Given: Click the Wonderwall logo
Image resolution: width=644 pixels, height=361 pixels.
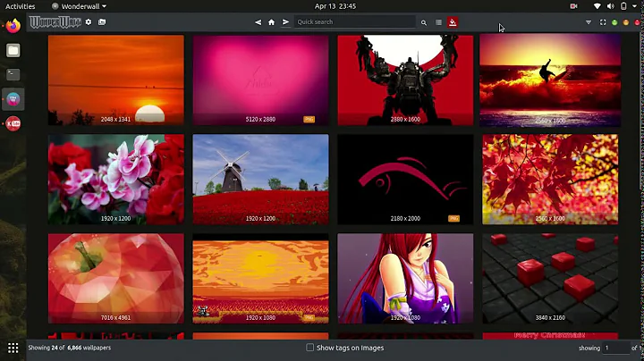Looking at the screenshot, I should (x=55, y=22).
